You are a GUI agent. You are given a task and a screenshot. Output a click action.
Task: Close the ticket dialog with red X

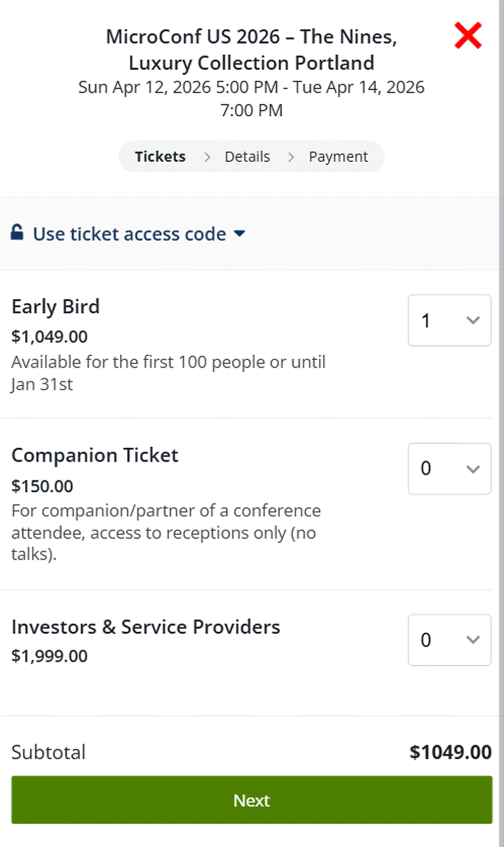click(x=468, y=35)
